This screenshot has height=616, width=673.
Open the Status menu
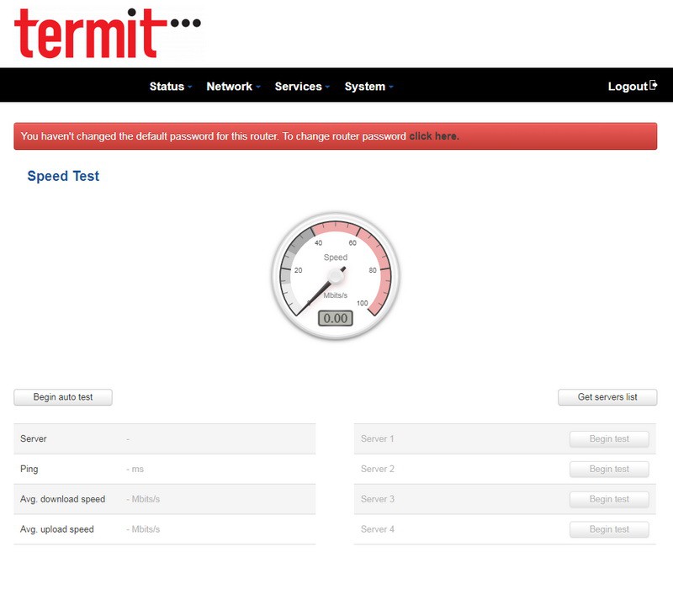pos(167,87)
